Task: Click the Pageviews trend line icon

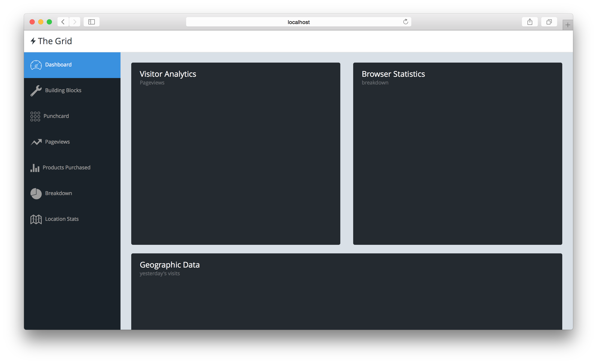Action: tap(36, 142)
